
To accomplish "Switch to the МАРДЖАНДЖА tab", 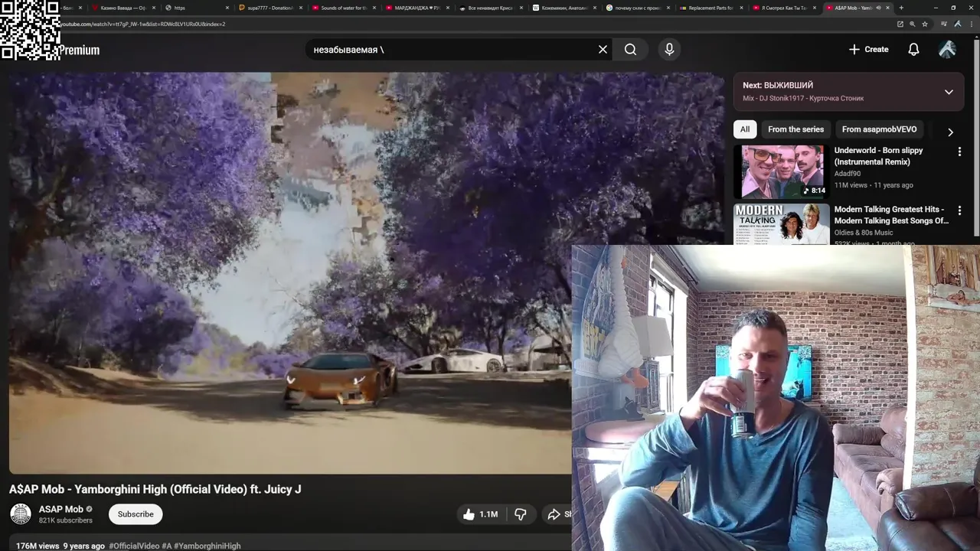I will pos(416,8).
